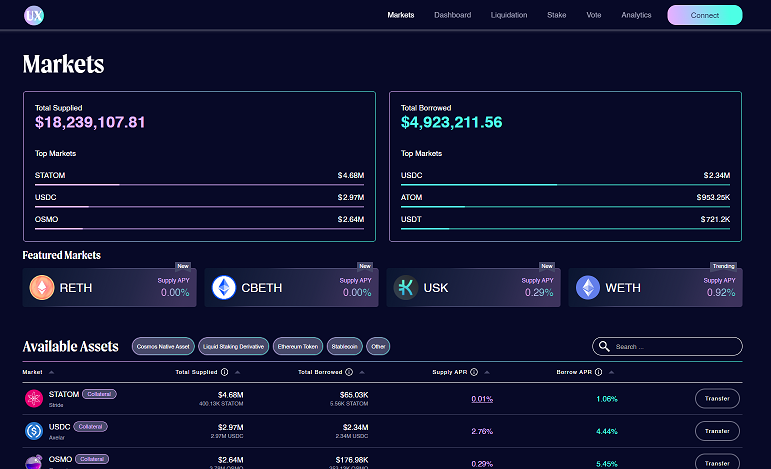Go to the Liquidation page

(509, 15)
